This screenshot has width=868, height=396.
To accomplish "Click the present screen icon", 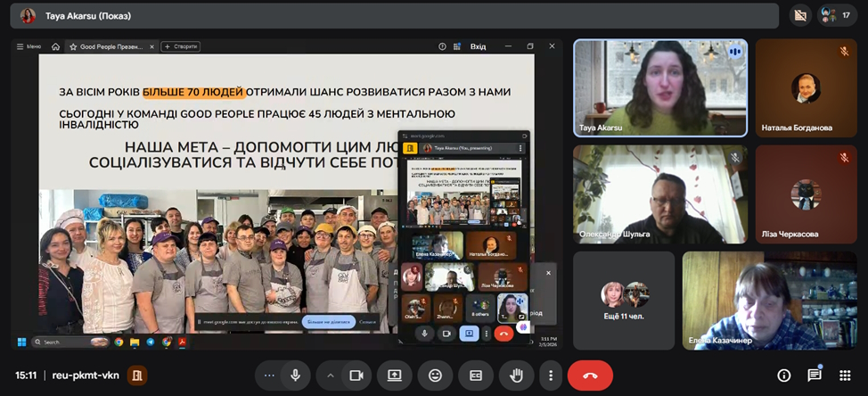I will pos(394,375).
